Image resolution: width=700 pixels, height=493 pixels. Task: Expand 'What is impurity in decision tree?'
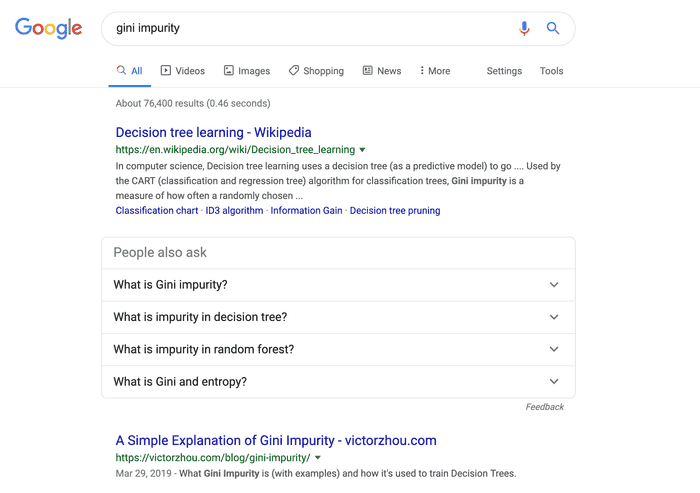(338, 317)
